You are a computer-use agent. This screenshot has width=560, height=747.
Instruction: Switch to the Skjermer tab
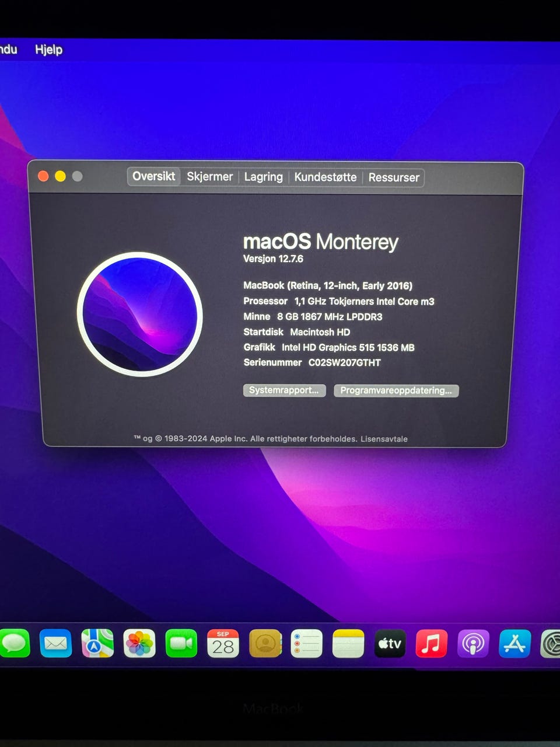click(209, 177)
